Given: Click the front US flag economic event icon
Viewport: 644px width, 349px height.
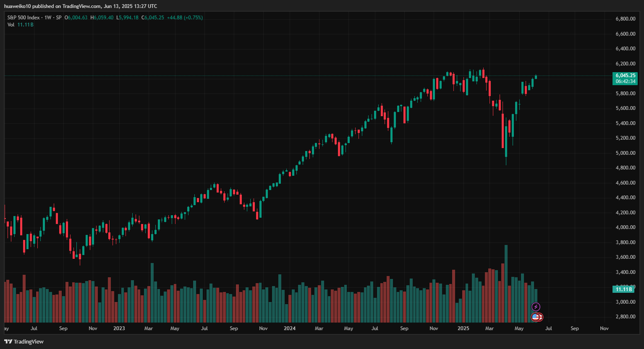Looking at the screenshot, I should [x=535, y=317].
